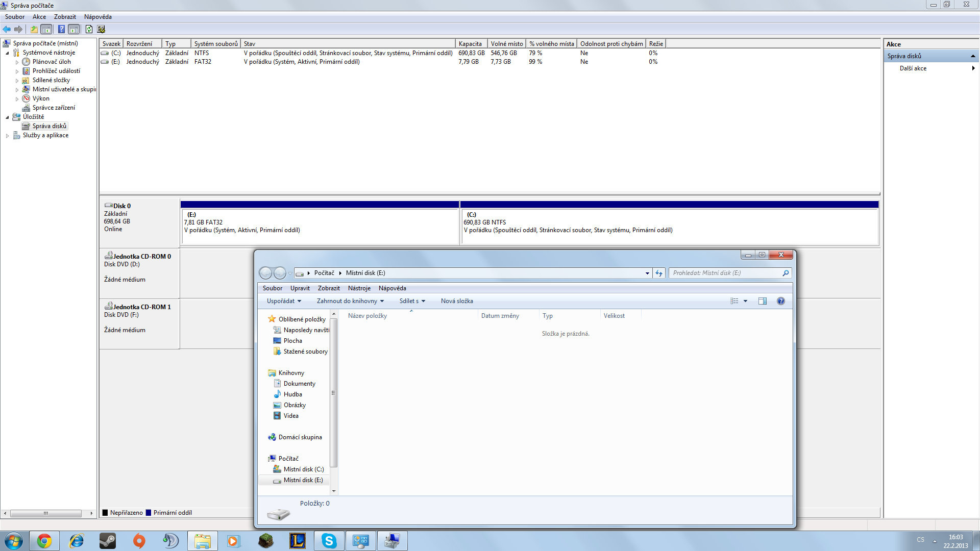Screen dimensions: 980x551
Task: Click the Primární oddíl blue legend swatch
Action: click(x=149, y=513)
